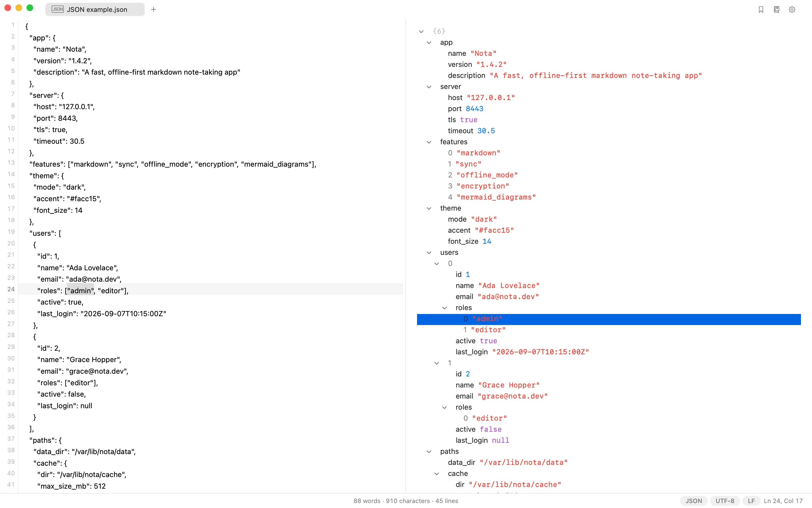Viewport: 812px width, 508px height.
Task: Change line endings via LF button
Action: (x=751, y=501)
